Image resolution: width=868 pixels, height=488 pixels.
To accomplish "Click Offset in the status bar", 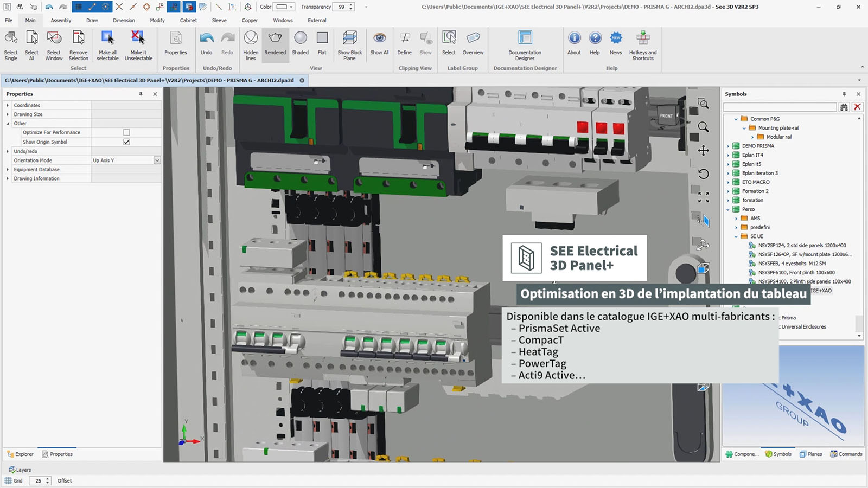I will pyautogui.click(x=65, y=481).
